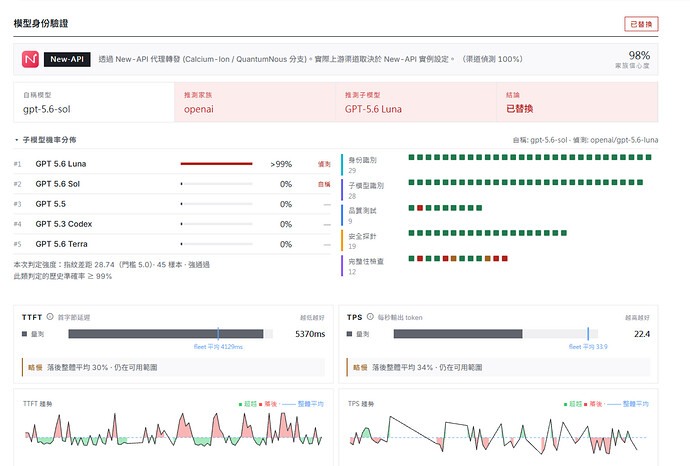690x466 pixels.
Task: Click the black New-API badge
Action: point(67,59)
